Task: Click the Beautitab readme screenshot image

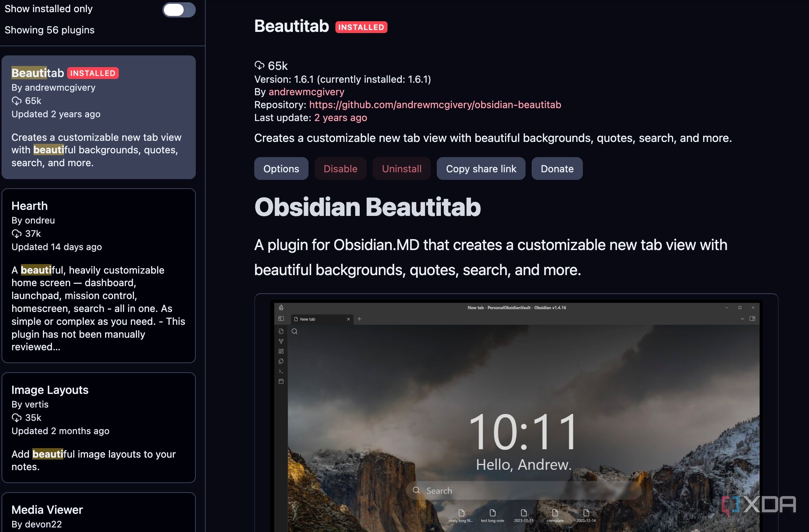Action: click(516, 416)
